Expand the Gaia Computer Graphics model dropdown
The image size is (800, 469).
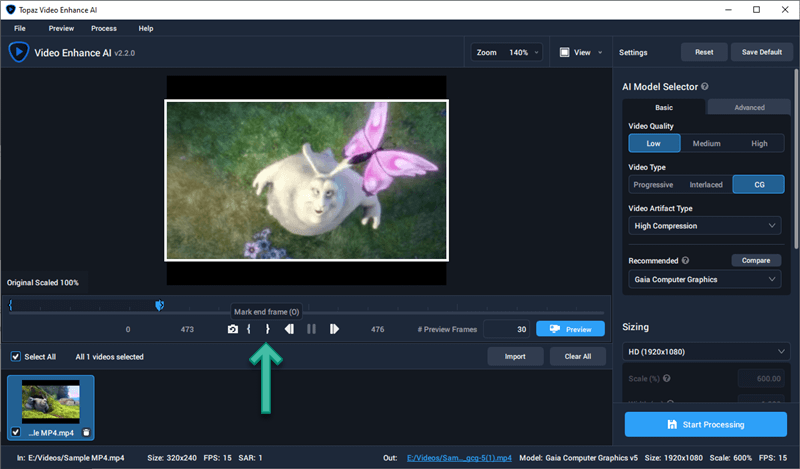705,279
